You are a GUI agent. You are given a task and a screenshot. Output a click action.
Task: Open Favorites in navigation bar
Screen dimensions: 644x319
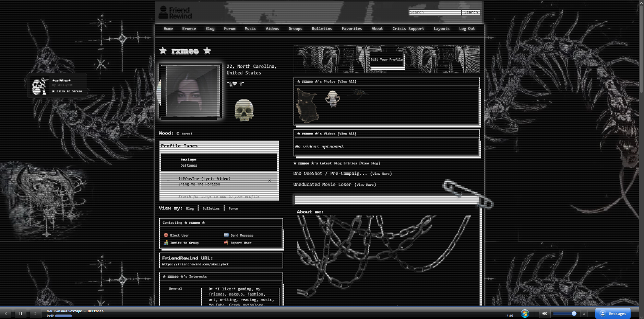[x=352, y=29]
